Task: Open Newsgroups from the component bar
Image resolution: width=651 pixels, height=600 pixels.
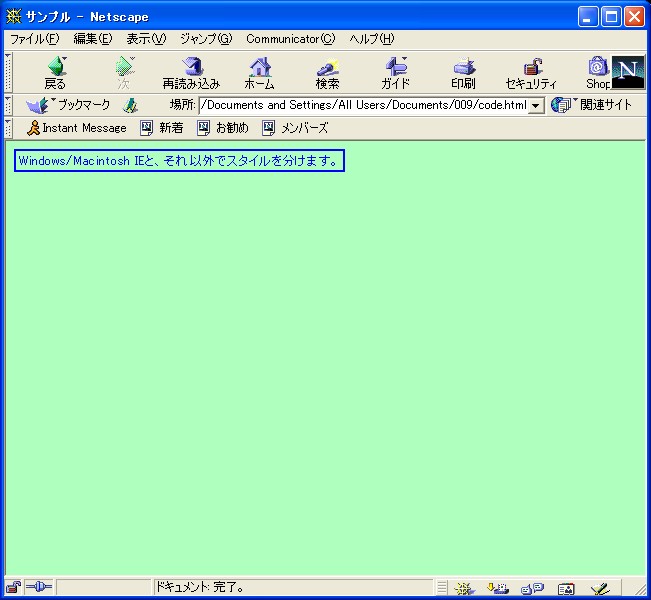Action: pos(532,588)
